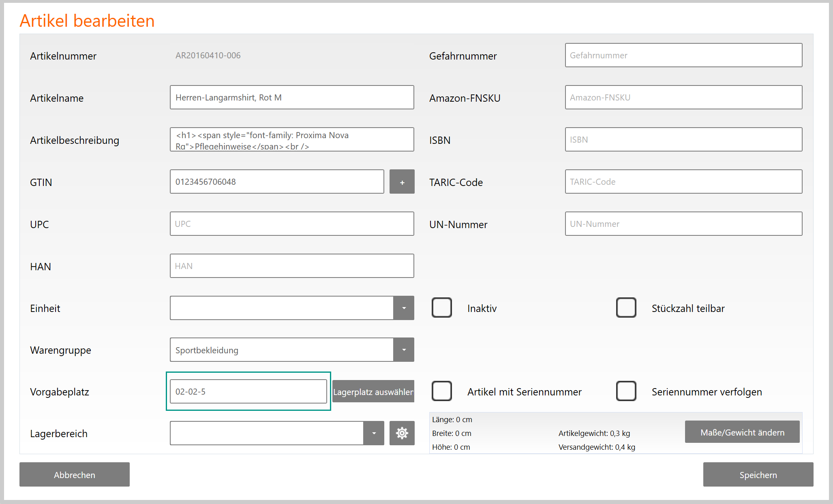
Task: Focus the Gefahrnummer input field
Action: [x=683, y=56]
